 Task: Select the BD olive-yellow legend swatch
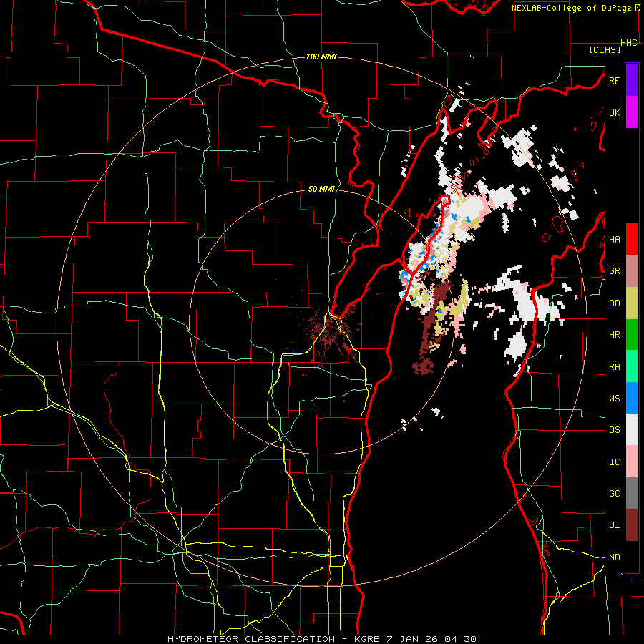tap(632, 303)
